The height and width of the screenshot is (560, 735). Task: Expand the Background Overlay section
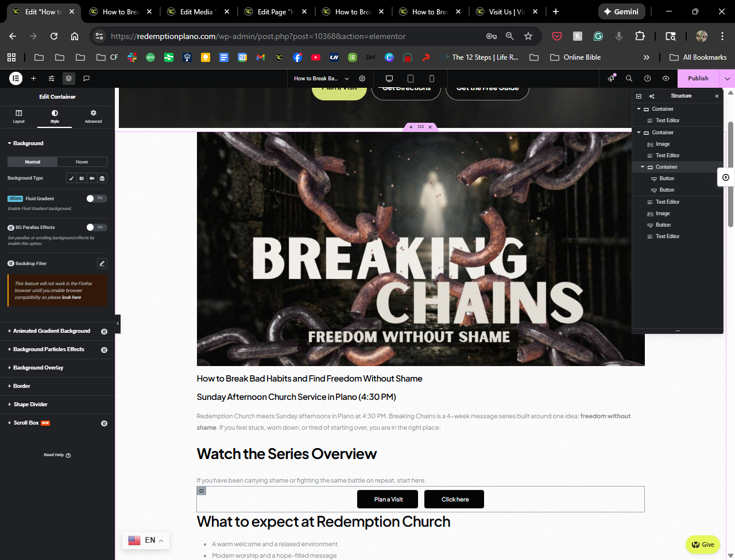pyautogui.click(x=38, y=368)
